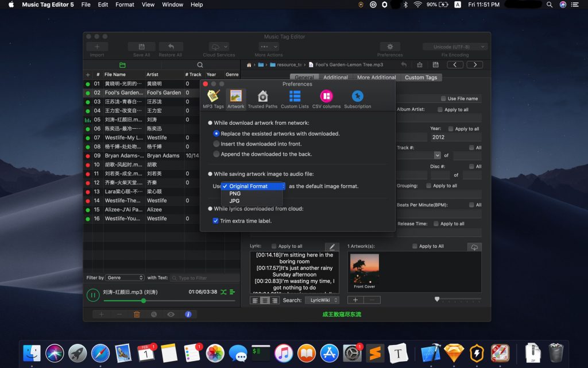This screenshot has height=368, width=588.
Task: Check Apply to all for Year
Action: (451, 129)
